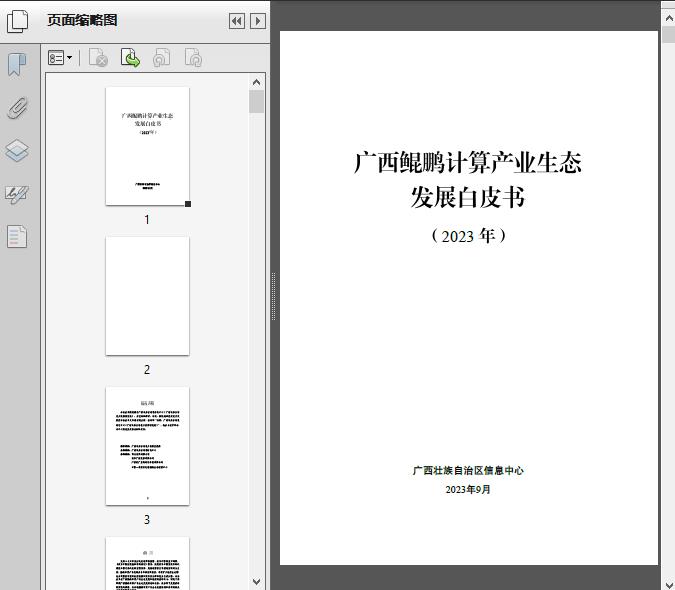The image size is (675, 590).
Task: Collapse the thumbnails pane with double-arrow button
Action: (237, 21)
